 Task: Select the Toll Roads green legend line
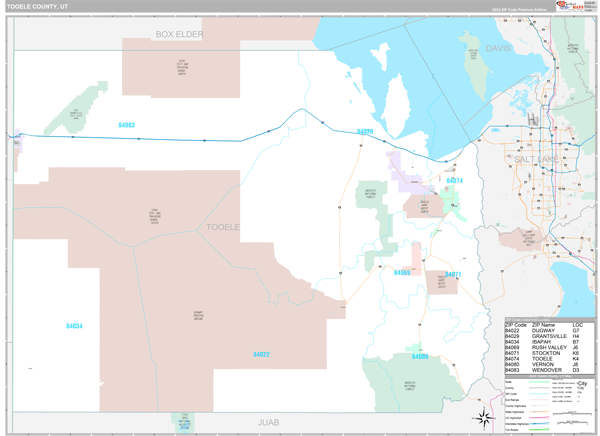[x=539, y=429]
